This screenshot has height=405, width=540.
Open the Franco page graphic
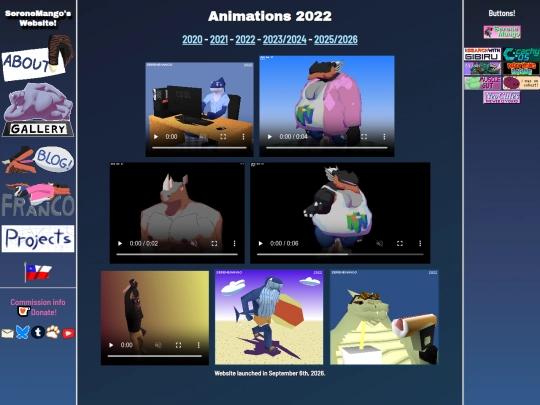click(x=38, y=200)
